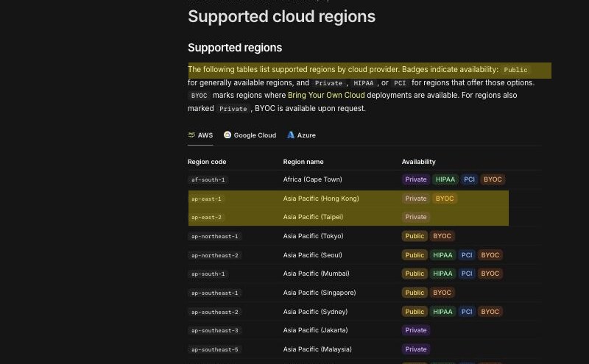Click Asia Pacific (Taipei) region name

point(314,217)
